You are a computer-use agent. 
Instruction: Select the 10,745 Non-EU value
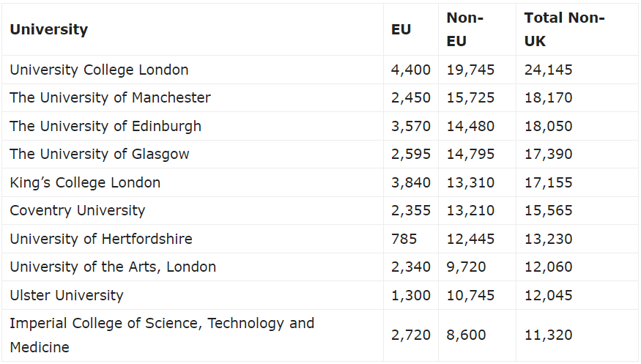coord(470,295)
